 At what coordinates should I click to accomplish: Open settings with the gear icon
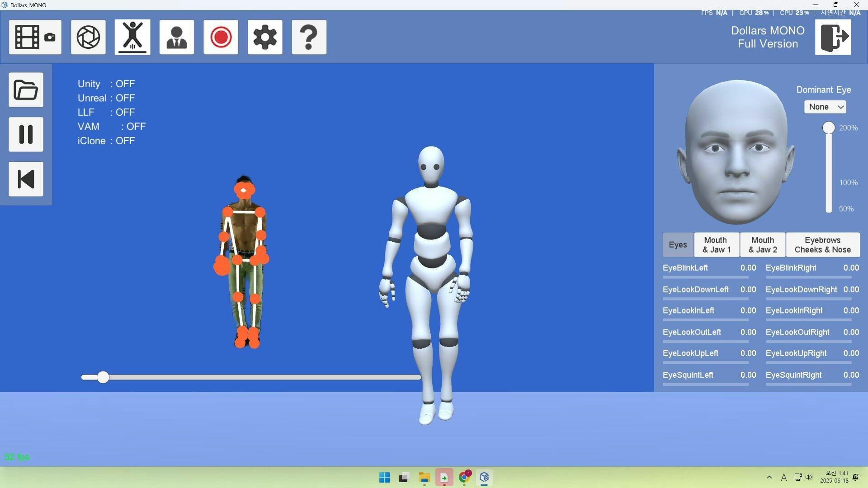coord(265,37)
